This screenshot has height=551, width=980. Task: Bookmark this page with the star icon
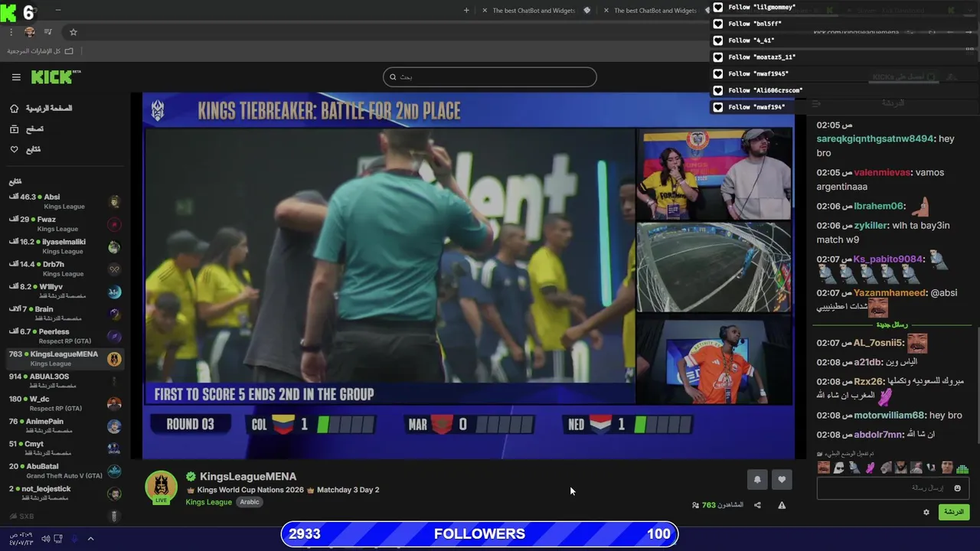[x=73, y=32]
